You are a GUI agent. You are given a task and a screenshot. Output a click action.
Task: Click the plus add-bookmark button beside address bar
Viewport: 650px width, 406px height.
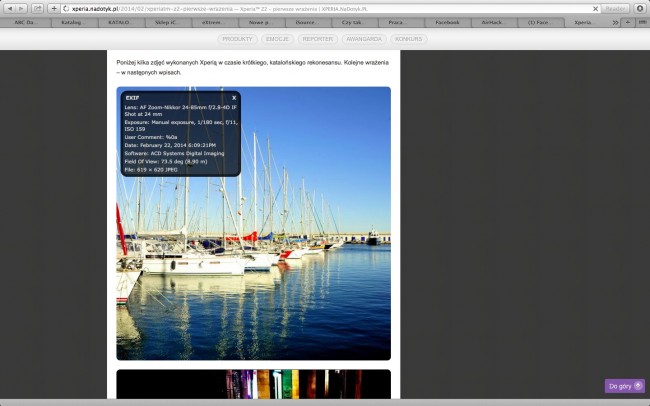coord(54,8)
